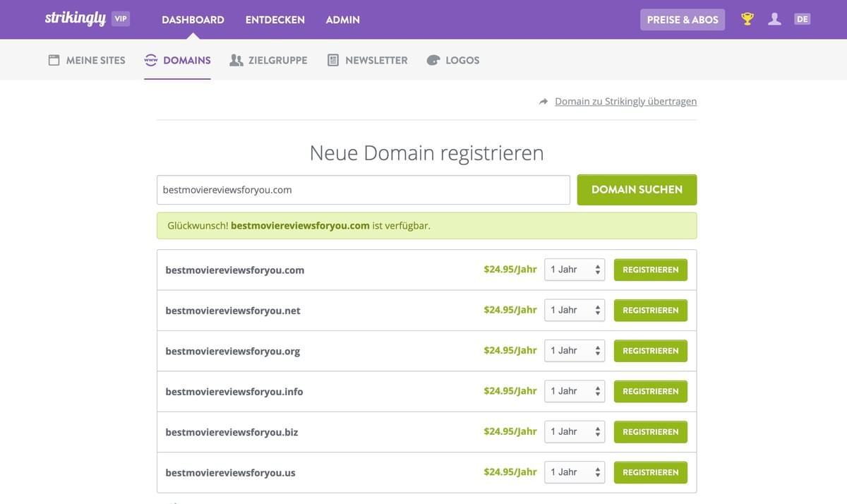
Task: Click Domain zu Strikingly übertragen link
Action: tap(625, 101)
